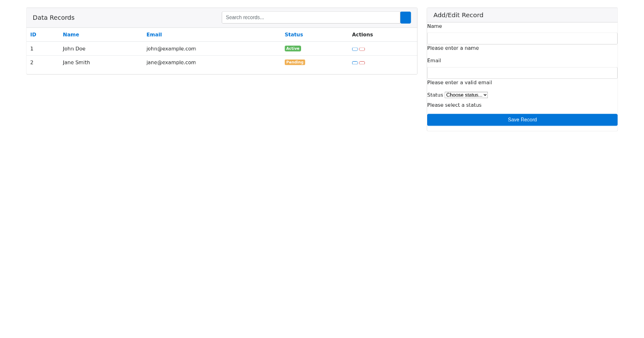Open the Choose status dropdown

pyautogui.click(x=466, y=94)
